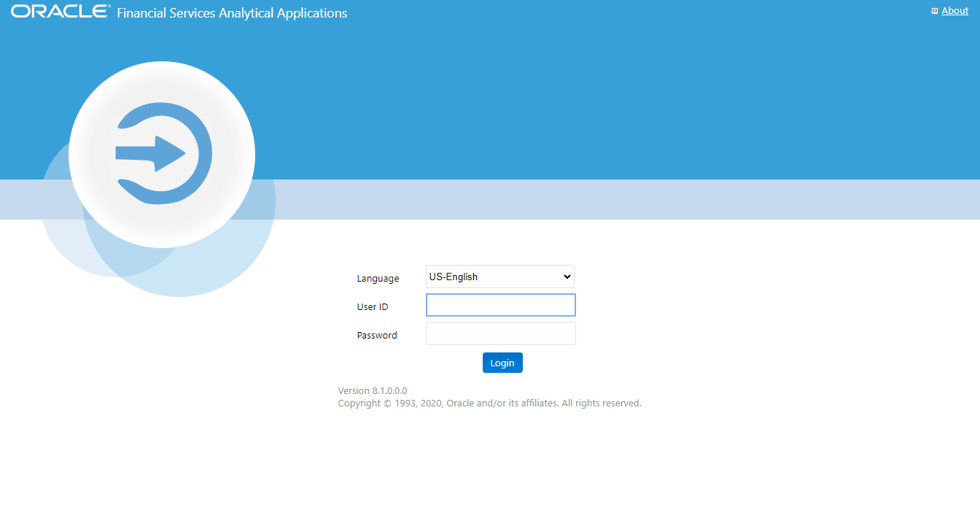Click the Oracle copyright notice
This screenshot has height=510, width=980.
(x=489, y=403)
